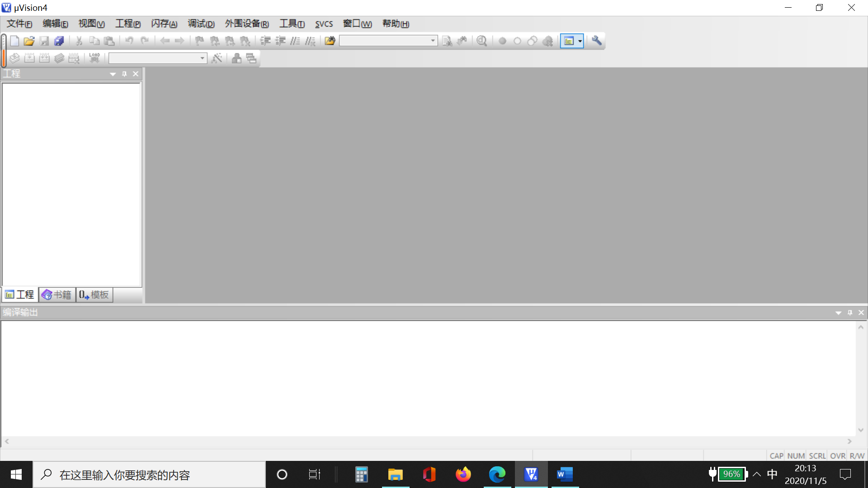The width and height of the screenshot is (868, 488).
Task: Open the 调试(D) menu
Action: (x=201, y=24)
